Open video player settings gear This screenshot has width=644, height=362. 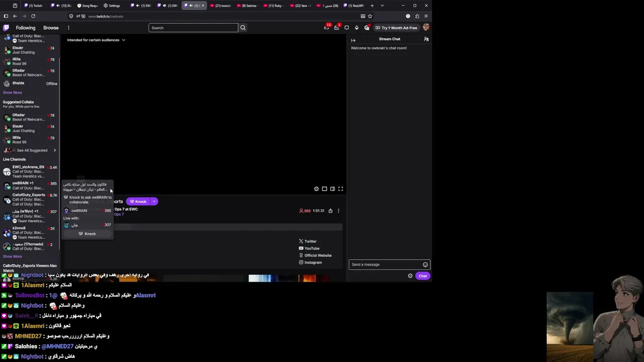tap(316, 189)
